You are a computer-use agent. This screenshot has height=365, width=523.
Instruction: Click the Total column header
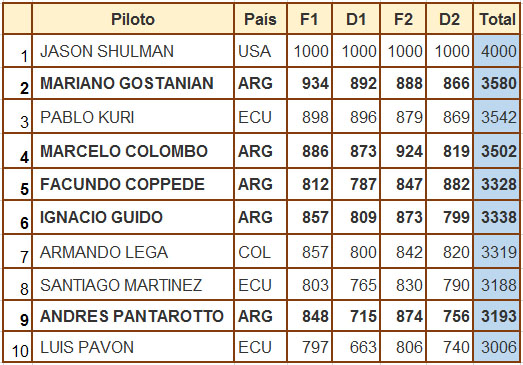point(497,19)
